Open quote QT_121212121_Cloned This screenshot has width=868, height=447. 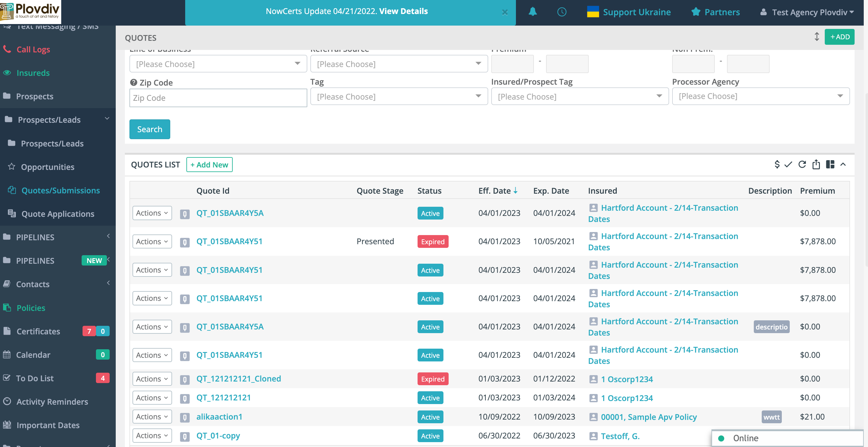click(x=238, y=378)
